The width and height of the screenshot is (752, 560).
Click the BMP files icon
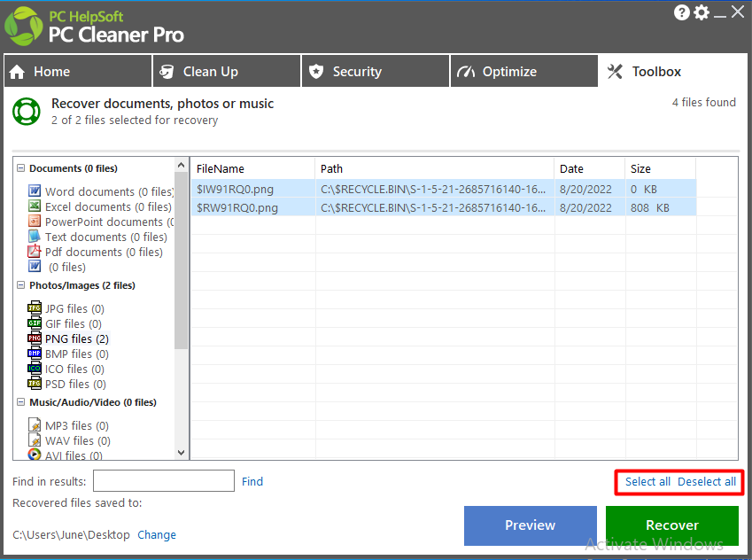(35, 354)
